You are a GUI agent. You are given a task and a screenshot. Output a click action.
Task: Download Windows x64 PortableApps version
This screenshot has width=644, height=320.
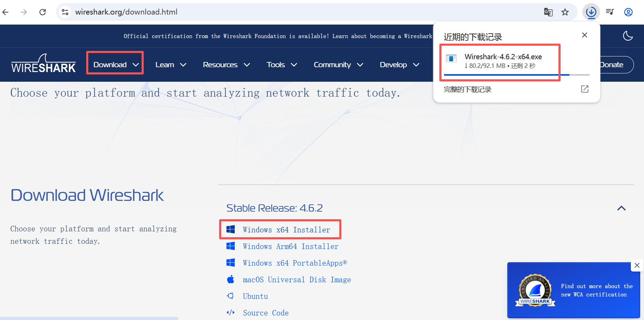(x=295, y=263)
